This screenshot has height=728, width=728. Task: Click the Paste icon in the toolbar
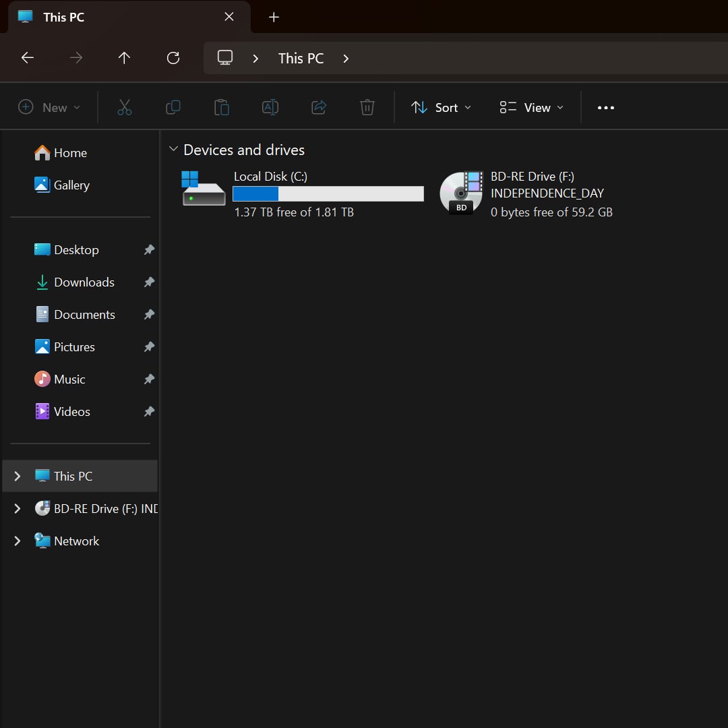click(221, 107)
